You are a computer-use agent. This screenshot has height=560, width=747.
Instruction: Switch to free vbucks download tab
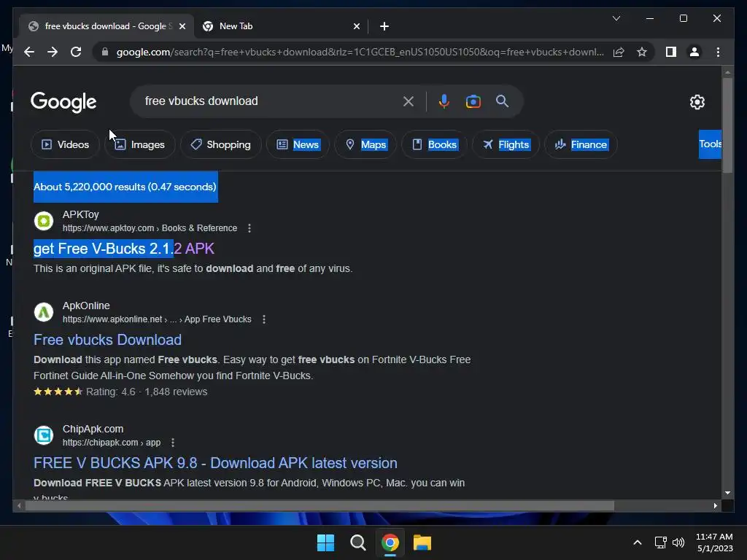[107, 26]
